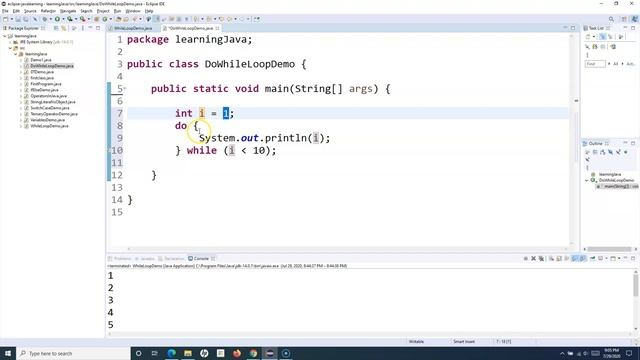Open the Run button dropdown arrow

click(x=63, y=19)
